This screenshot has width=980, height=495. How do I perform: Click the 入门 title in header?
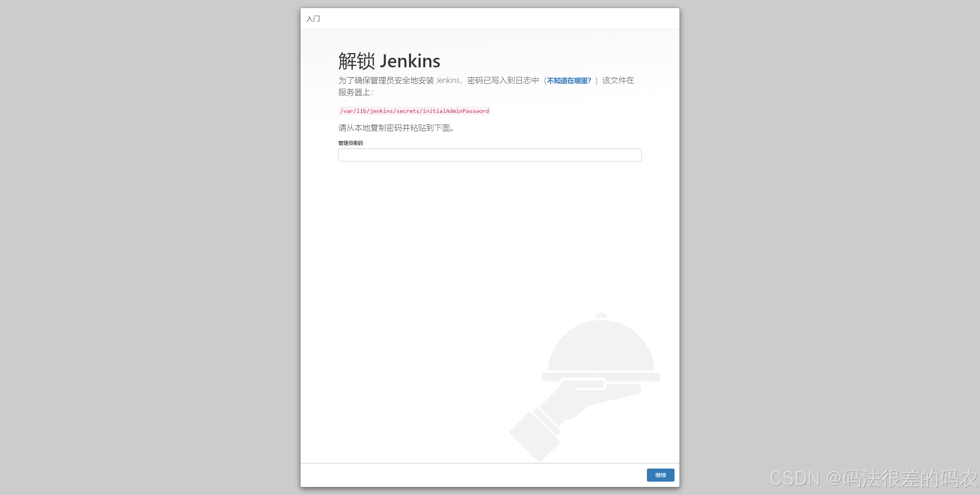pyautogui.click(x=313, y=19)
